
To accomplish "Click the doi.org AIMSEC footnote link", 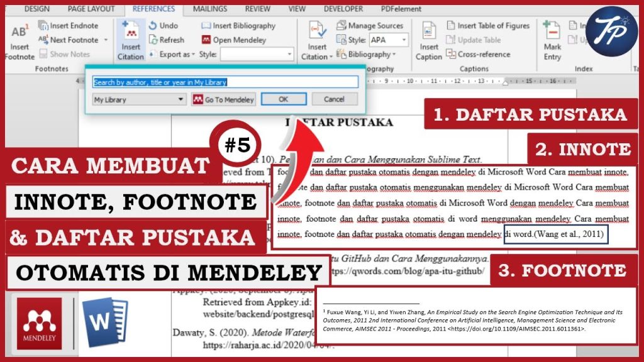I will pos(517,329).
